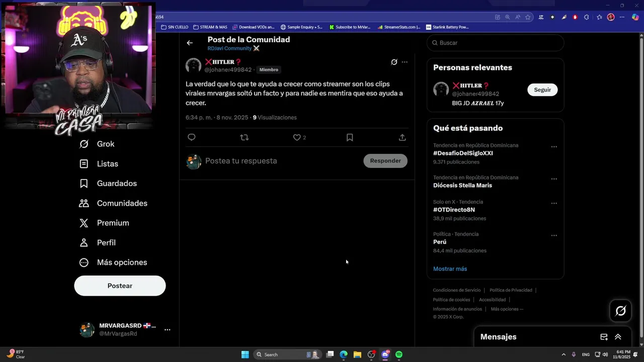Screen dimensions: 644x362
Task: Open more options for Diócesis Stella Maris trend
Action: [x=554, y=179]
